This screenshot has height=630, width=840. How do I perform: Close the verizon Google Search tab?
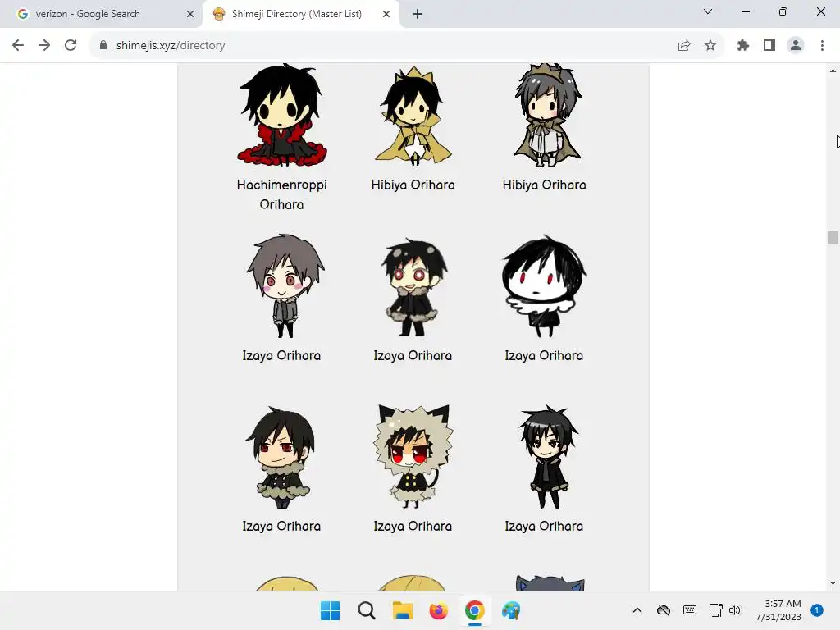point(189,15)
